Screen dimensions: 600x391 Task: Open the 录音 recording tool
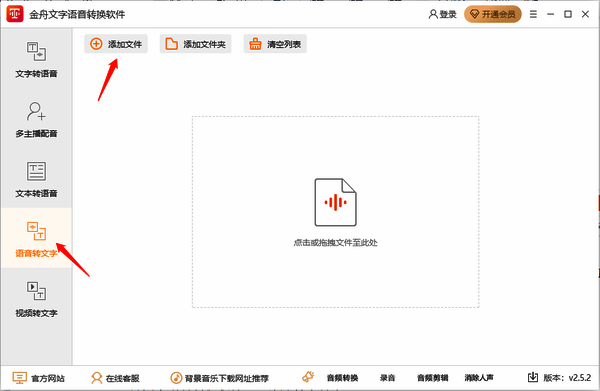click(387, 378)
